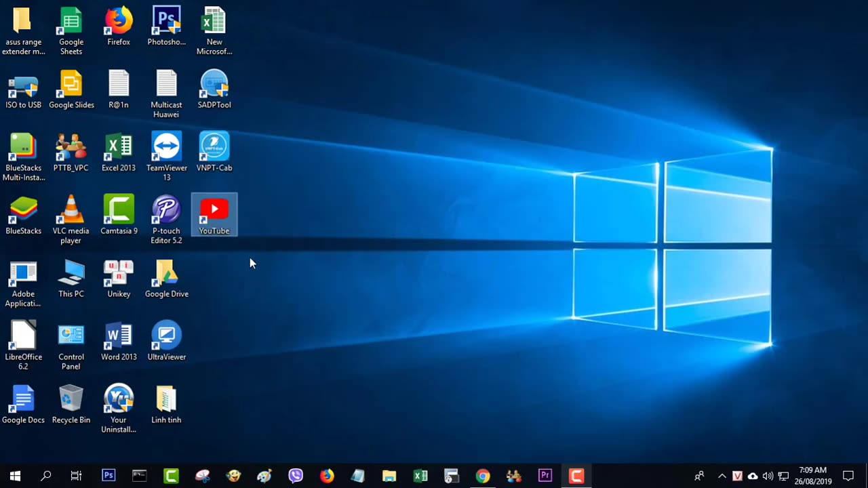868x488 pixels.
Task: Select the ISO to USB shortcut
Action: (23, 90)
